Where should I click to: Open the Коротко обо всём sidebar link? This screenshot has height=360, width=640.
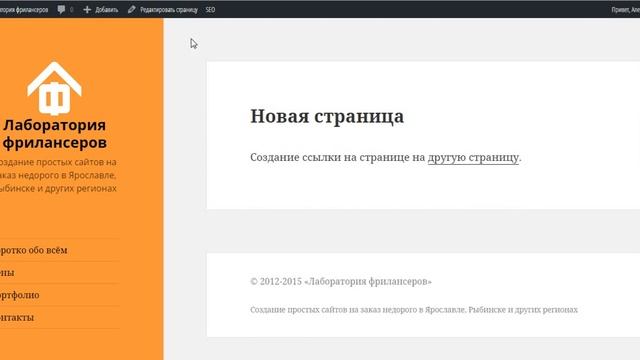[x=33, y=250]
